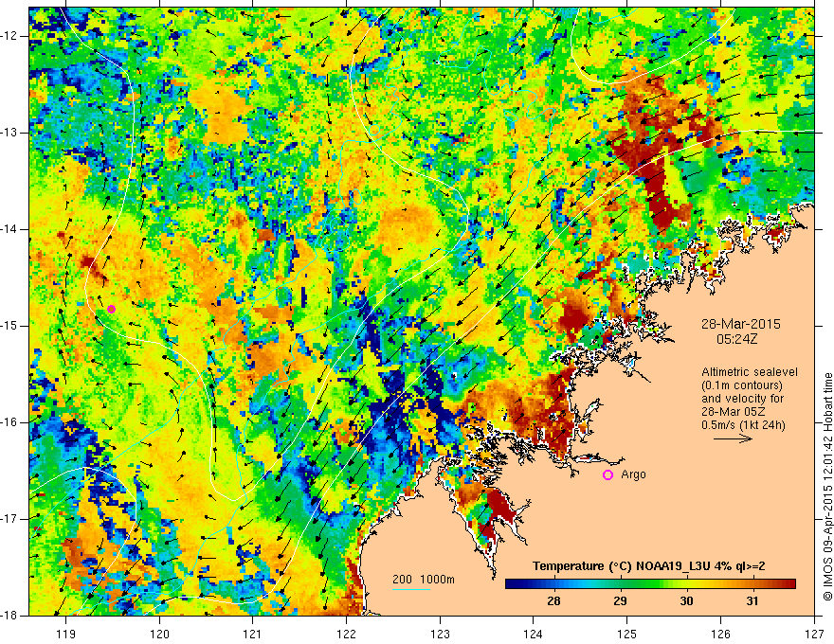Click the 05:24Z time label

point(736,339)
